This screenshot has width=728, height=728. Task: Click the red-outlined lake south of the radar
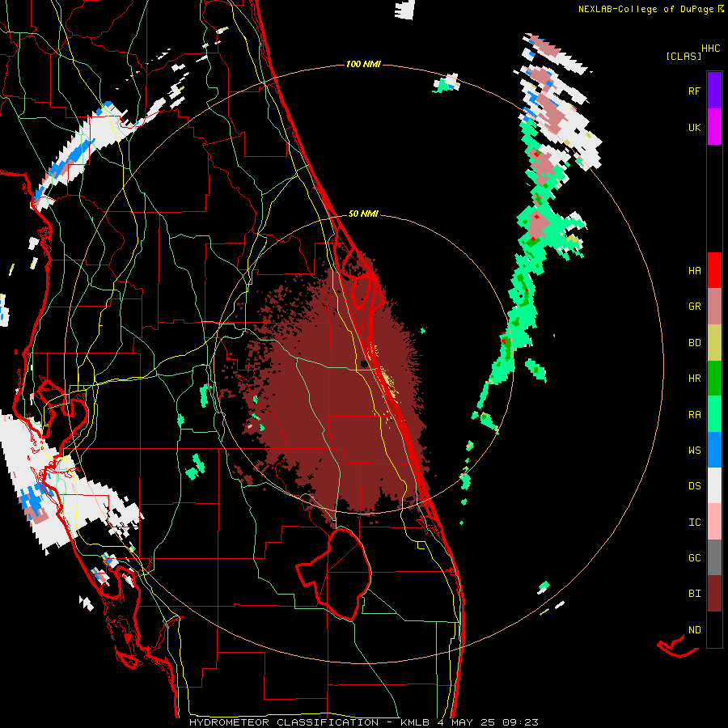tap(334, 574)
